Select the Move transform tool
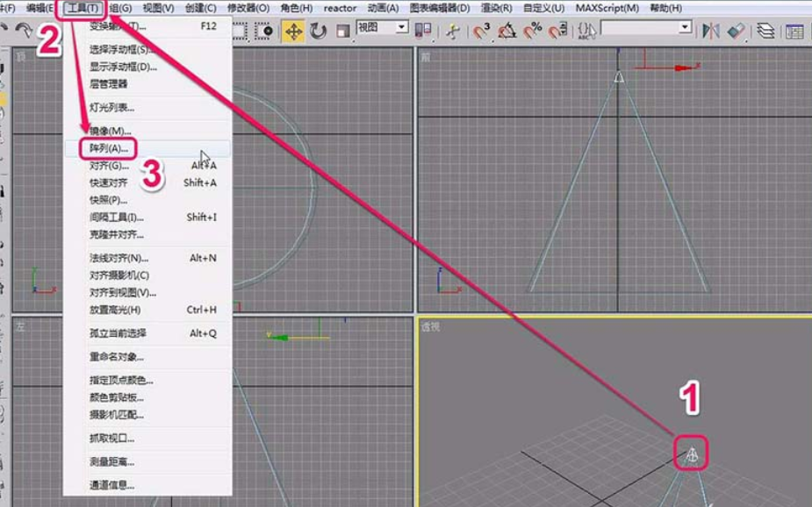812x507 pixels. (293, 32)
